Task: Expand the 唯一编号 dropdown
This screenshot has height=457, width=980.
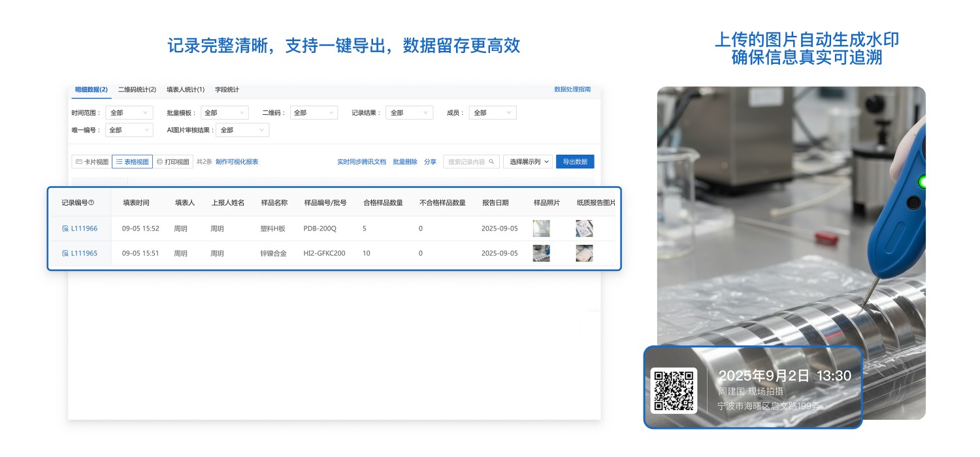Action: click(x=129, y=130)
